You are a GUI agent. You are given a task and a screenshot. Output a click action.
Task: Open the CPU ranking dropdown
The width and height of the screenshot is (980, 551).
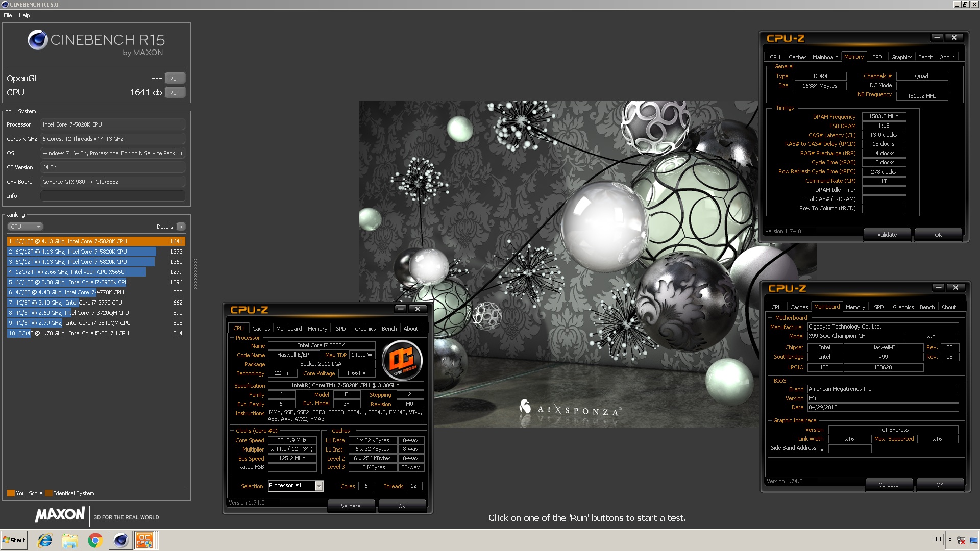click(x=25, y=227)
